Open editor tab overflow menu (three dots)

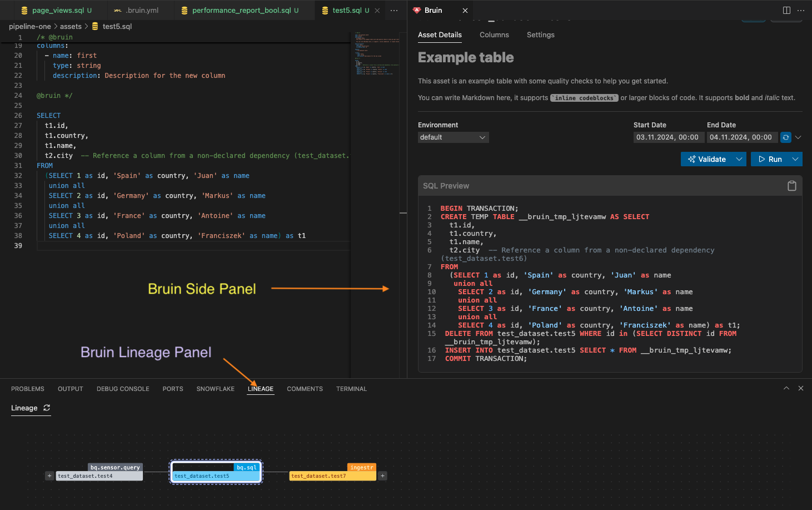click(x=394, y=11)
